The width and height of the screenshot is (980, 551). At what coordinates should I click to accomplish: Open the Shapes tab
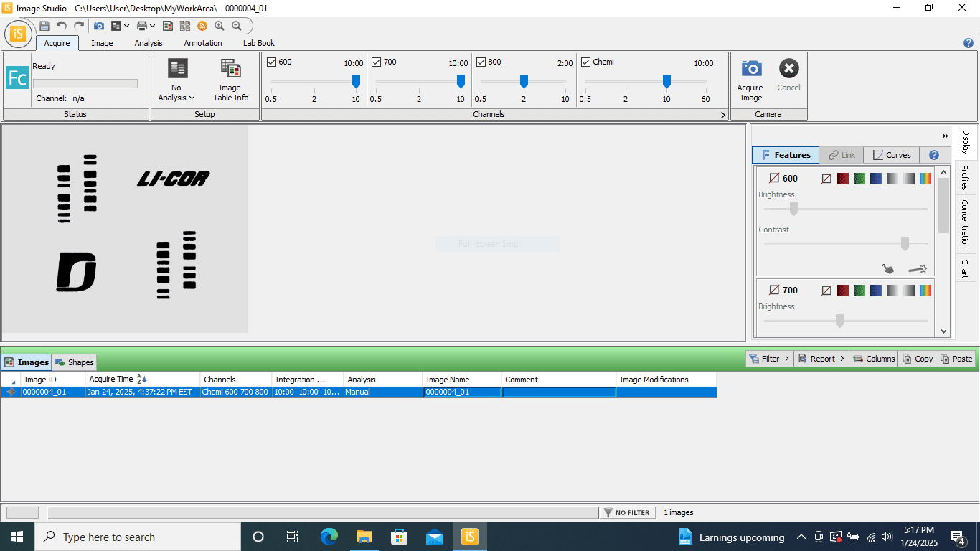(x=75, y=362)
